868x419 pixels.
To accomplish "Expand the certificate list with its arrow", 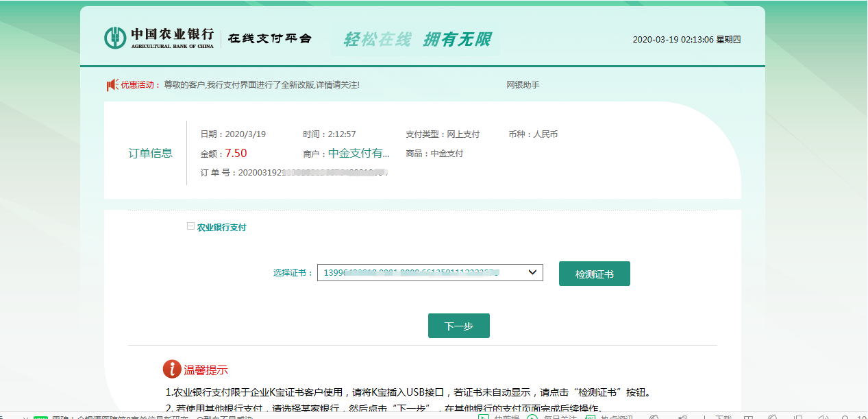I will click(531, 272).
